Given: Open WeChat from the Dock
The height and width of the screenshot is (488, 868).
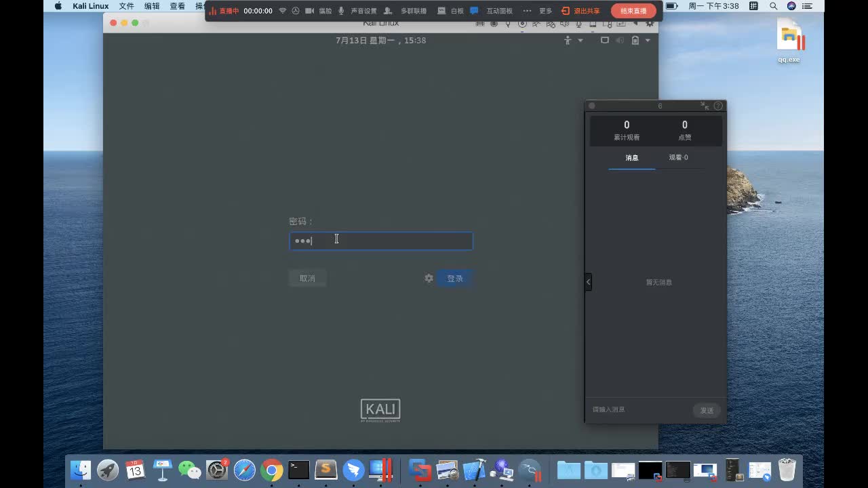Looking at the screenshot, I should point(190,470).
